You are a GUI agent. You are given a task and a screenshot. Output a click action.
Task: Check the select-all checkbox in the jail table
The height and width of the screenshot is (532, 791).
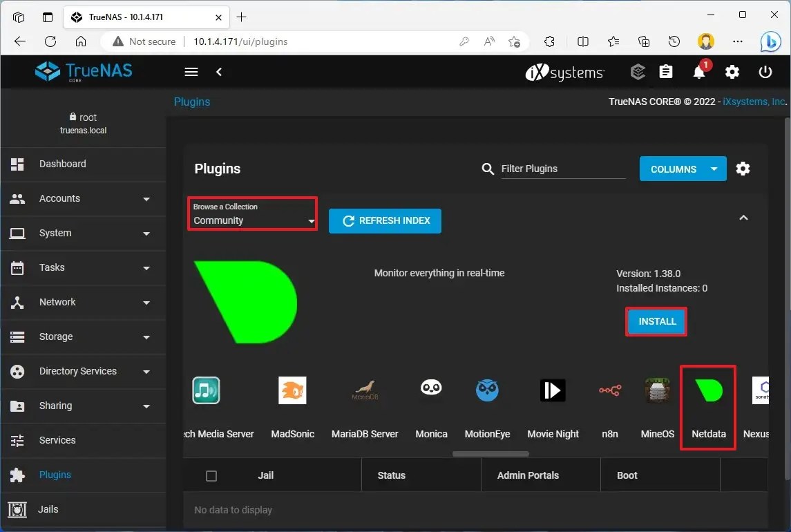click(211, 475)
